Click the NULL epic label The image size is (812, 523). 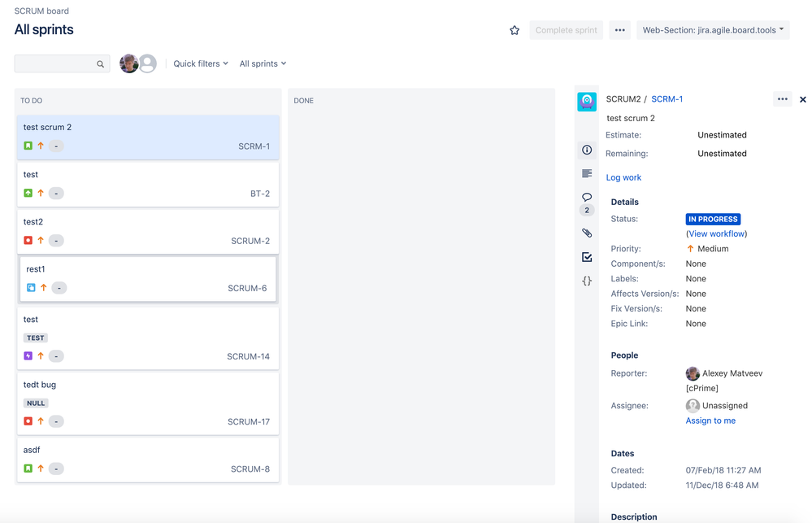point(36,403)
